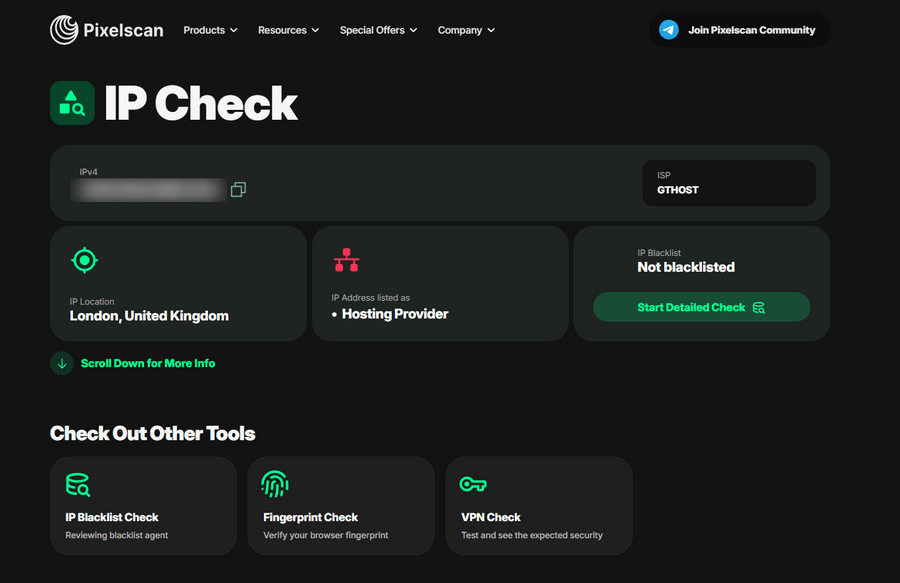900x583 pixels.
Task: Select the blurred IPv4 address field
Action: (148, 190)
